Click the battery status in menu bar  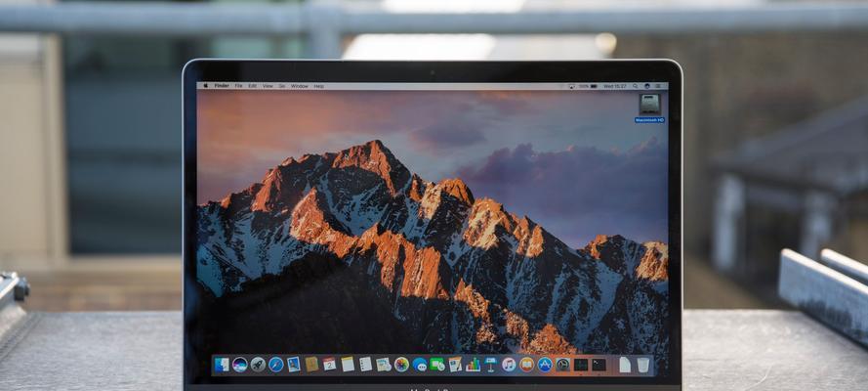pyautogui.click(x=588, y=86)
